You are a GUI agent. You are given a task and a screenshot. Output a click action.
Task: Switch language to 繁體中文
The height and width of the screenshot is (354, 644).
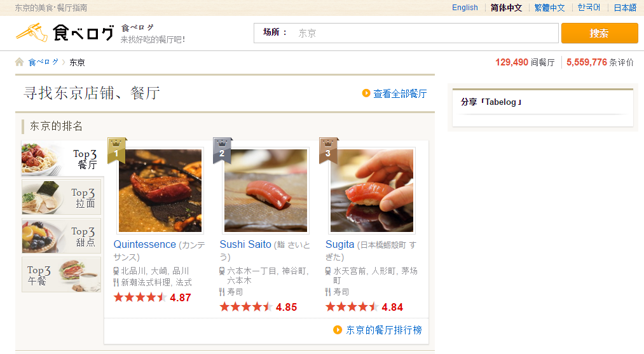click(x=549, y=8)
